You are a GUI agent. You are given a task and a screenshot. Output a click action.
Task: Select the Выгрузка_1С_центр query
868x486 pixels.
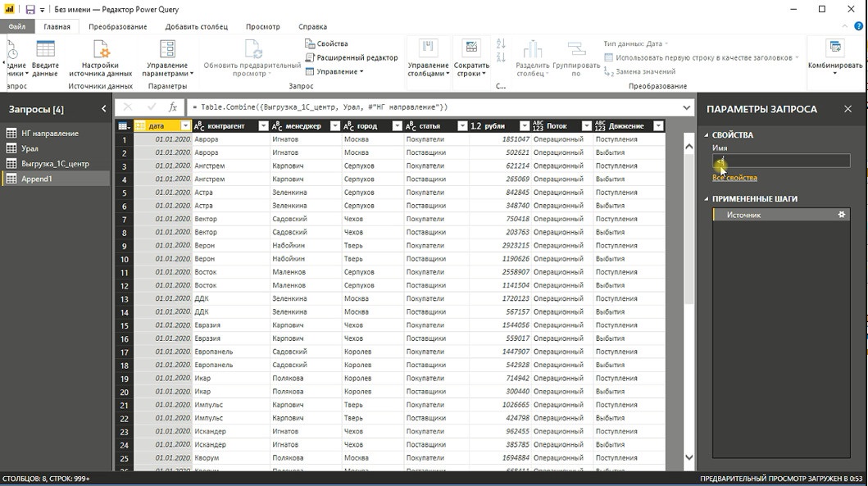click(56, 164)
